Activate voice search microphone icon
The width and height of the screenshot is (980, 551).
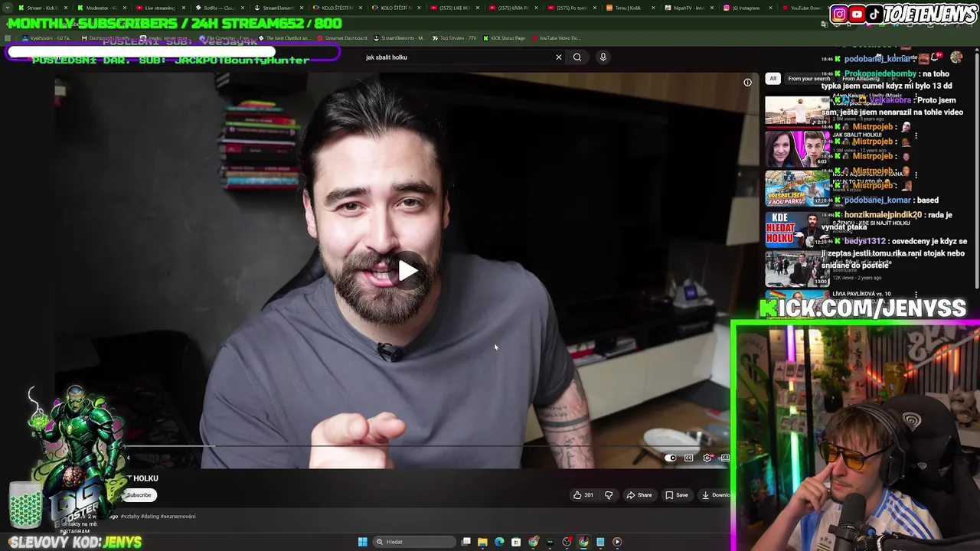603,57
